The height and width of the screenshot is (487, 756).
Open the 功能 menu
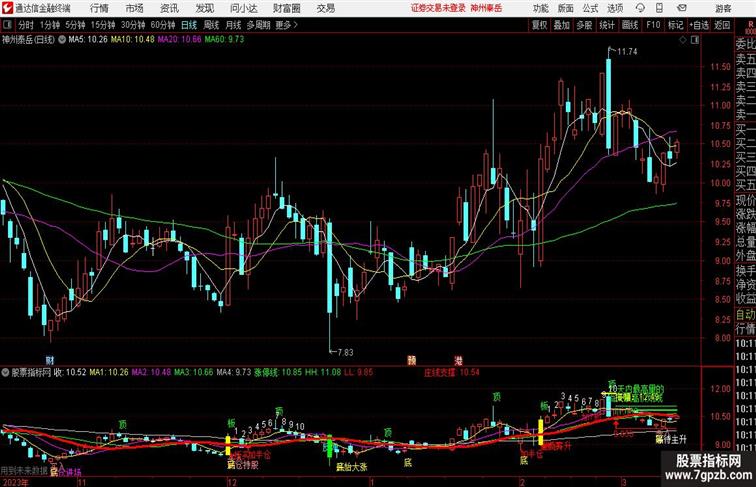pos(540,8)
